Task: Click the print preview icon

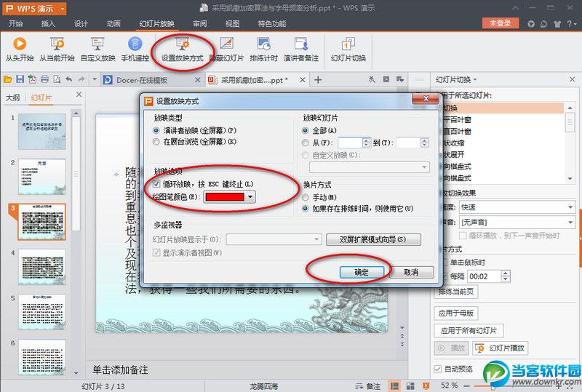Action: coord(57,79)
